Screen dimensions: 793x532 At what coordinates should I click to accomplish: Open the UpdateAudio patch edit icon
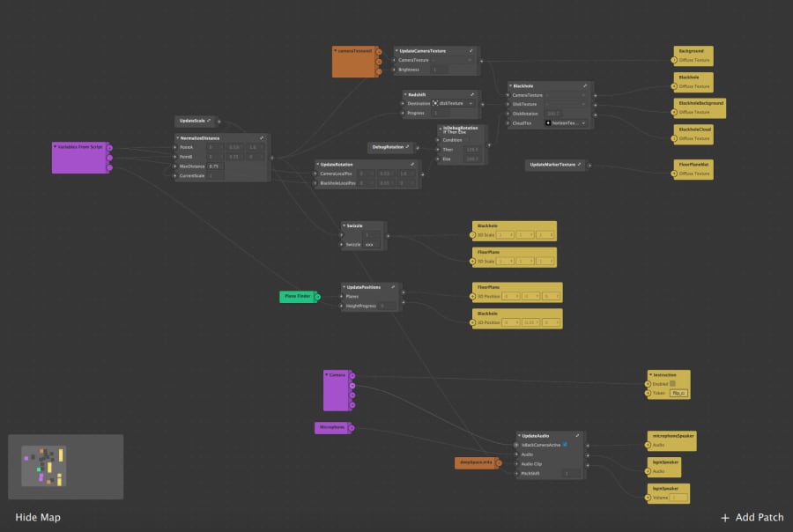(577, 435)
